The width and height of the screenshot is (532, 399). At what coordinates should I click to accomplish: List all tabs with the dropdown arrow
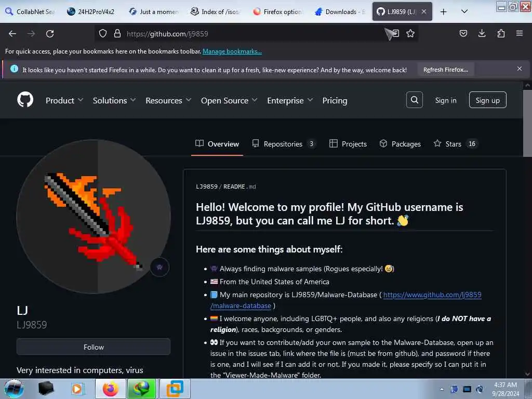[464, 11]
